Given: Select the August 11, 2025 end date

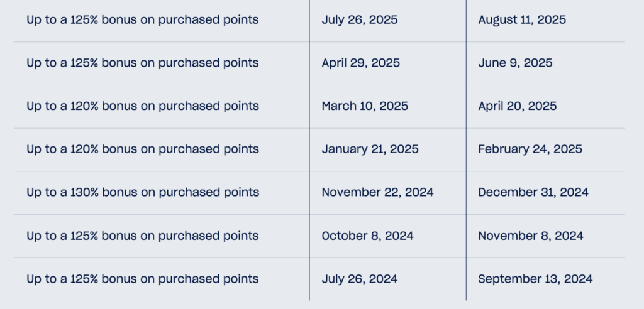Looking at the screenshot, I should click(x=521, y=19).
